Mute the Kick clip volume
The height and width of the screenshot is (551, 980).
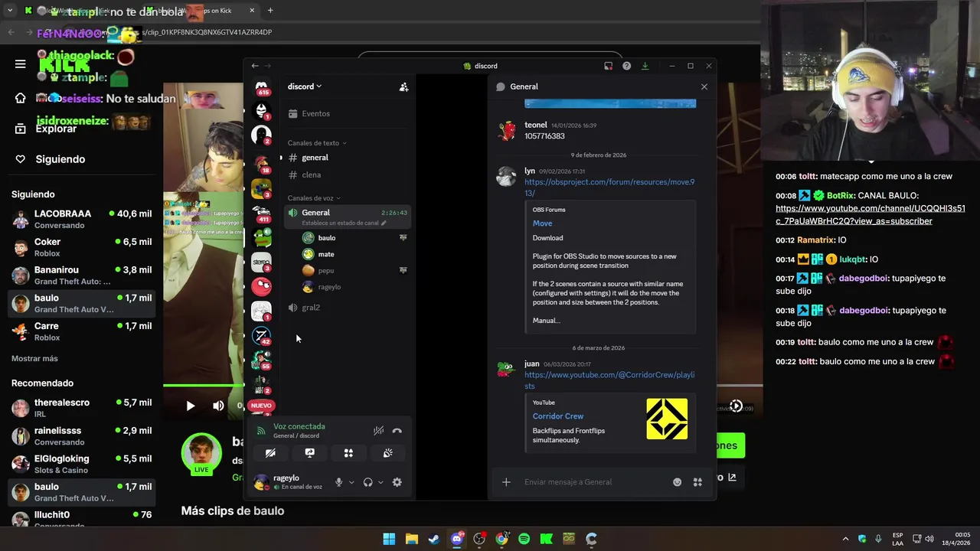[x=218, y=406]
